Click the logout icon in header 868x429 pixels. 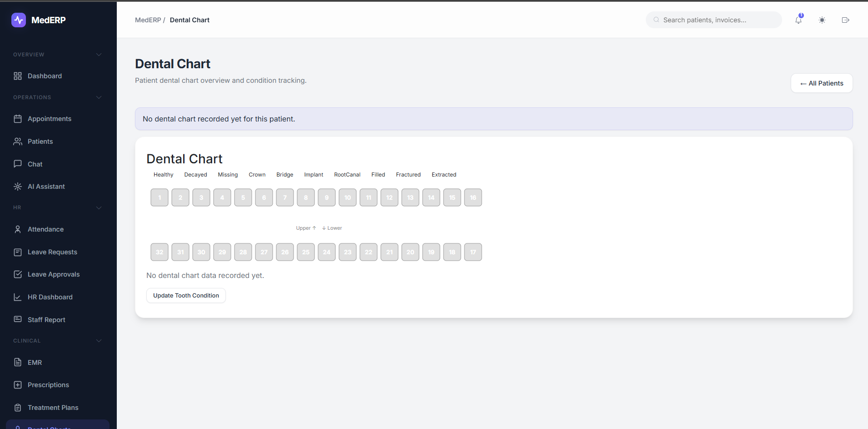845,20
